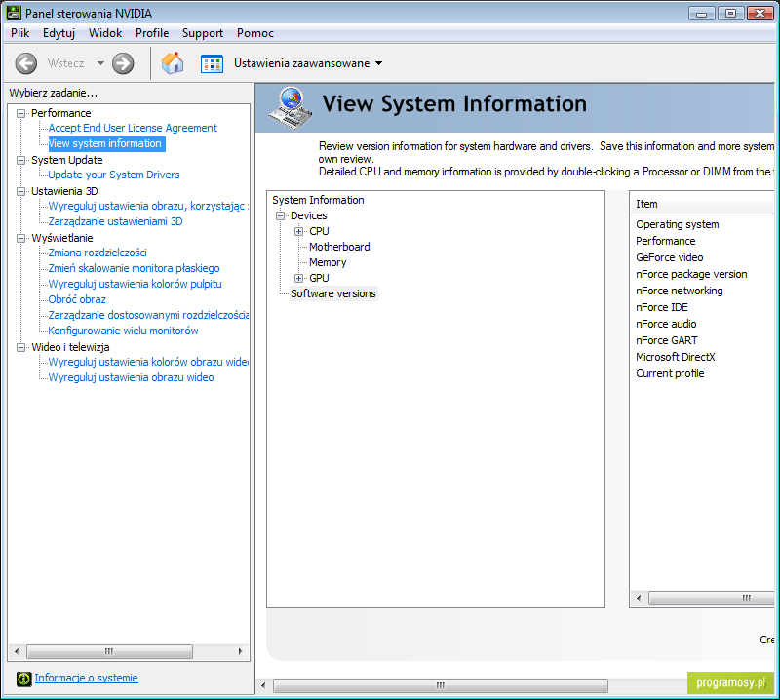The height and width of the screenshot is (700, 780).
Task: Open Obróć obraz task
Action: click(77, 299)
